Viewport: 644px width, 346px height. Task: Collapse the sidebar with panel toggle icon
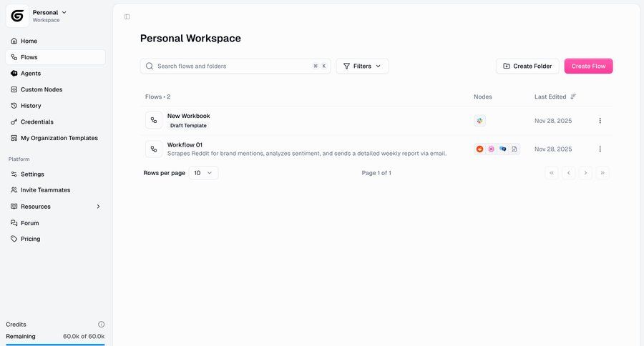click(127, 17)
